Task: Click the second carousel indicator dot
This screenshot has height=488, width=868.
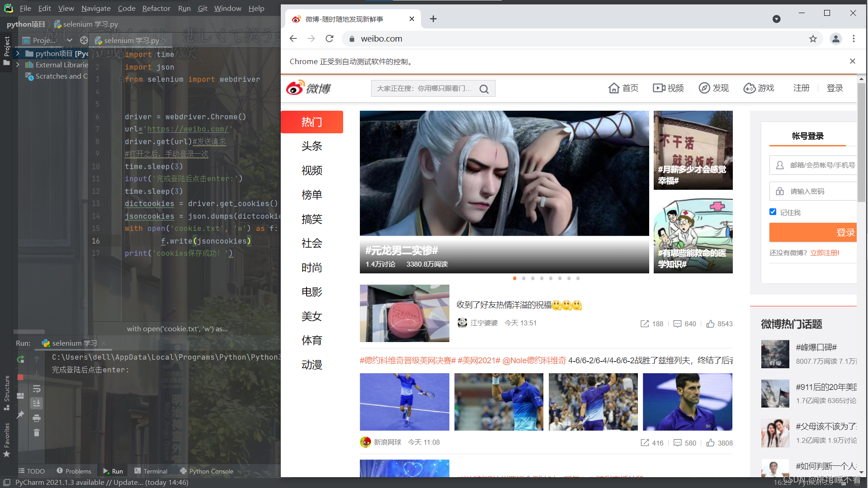Action: (524, 278)
